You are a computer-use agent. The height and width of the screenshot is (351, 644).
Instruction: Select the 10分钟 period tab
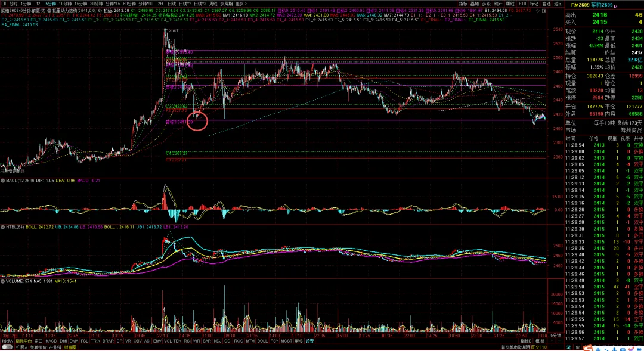click(x=65, y=4)
